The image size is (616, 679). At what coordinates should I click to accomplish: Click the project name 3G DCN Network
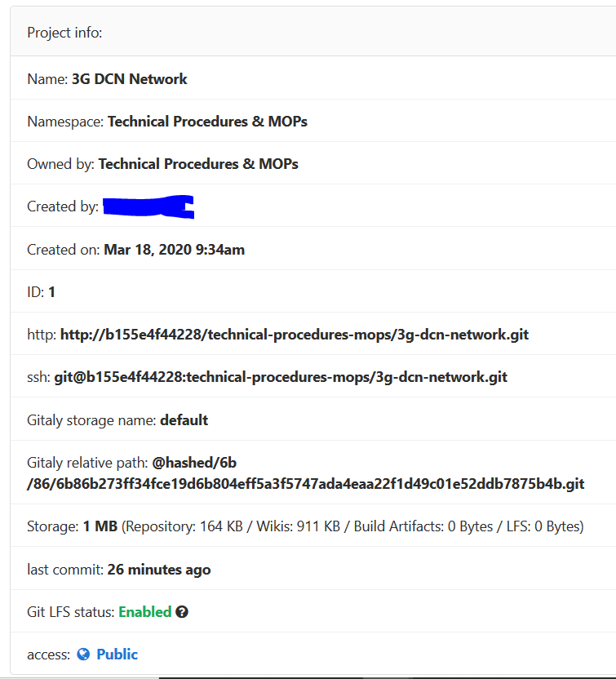coord(129,79)
